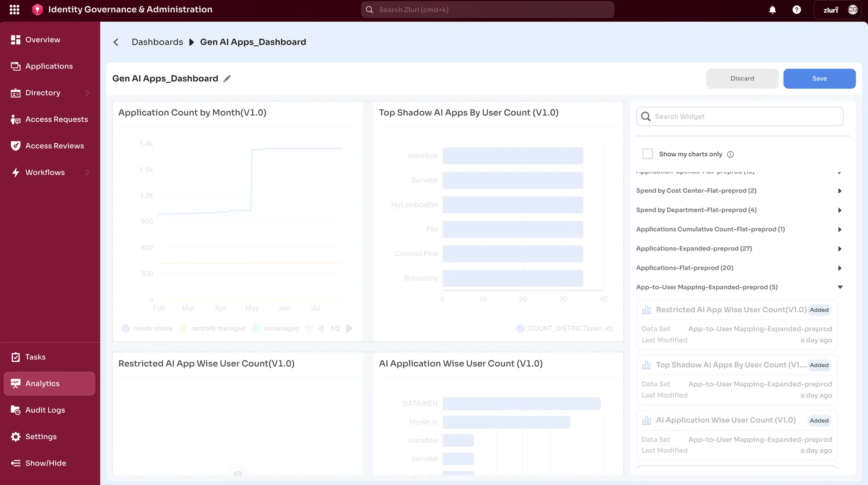Click the Settings gear icon
This screenshot has height=485, width=868.
click(16, 437)
